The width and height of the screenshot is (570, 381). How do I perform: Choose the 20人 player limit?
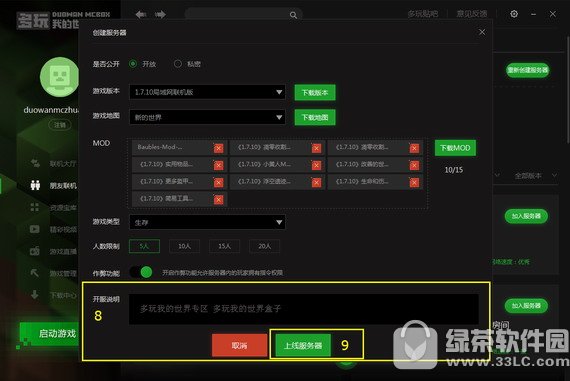coord(264,246)
